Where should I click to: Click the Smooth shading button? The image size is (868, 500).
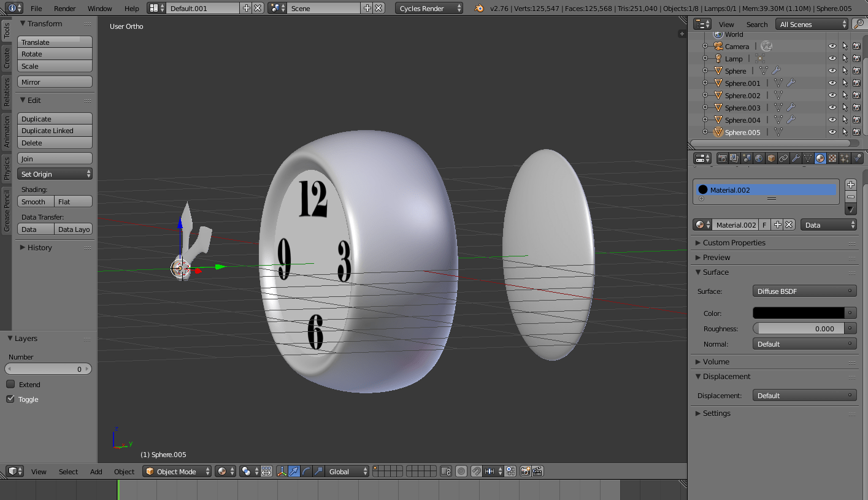tap(35, 201)
